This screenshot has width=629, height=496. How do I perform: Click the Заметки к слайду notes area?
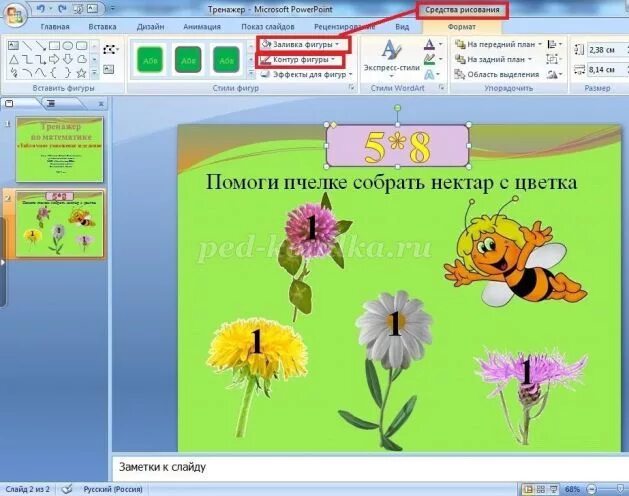point(371,468)
